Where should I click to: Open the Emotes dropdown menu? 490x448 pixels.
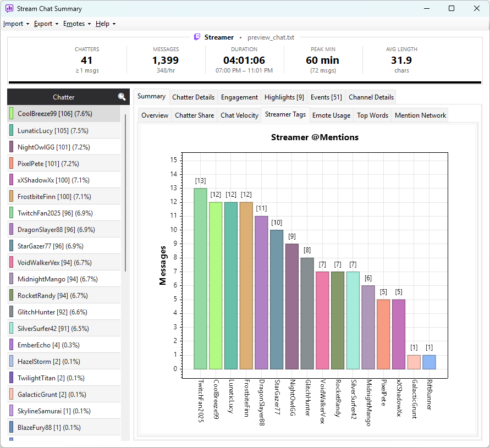pyautogui.click(x=77, y=24)
